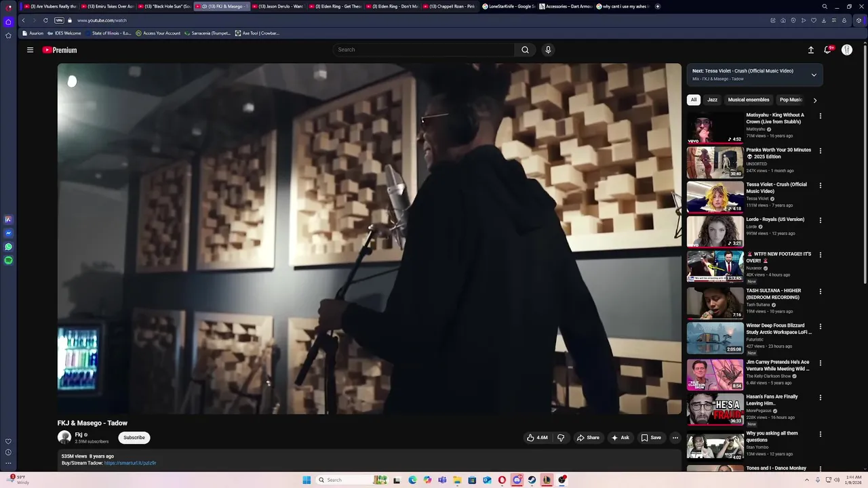
Task: Open bookmarks heart in Opera sidebar
Action: pos(8,441)
